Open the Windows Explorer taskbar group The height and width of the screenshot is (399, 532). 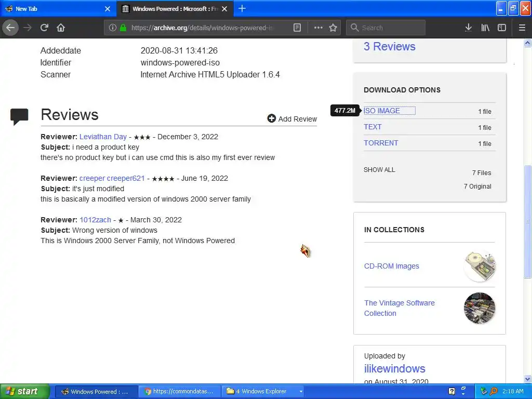(x=263, y=392)
